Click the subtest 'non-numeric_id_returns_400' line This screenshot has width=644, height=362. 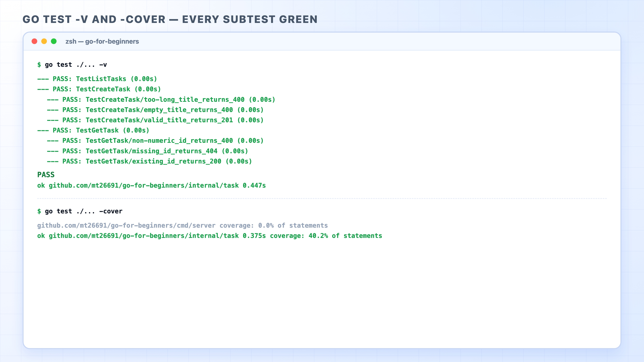pyautogui.click(x=155, y=141)
